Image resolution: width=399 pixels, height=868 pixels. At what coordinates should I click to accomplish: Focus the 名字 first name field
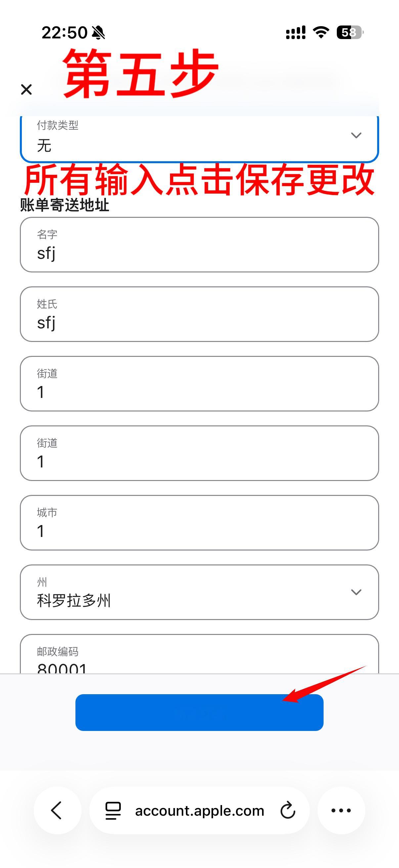point(199,245)
